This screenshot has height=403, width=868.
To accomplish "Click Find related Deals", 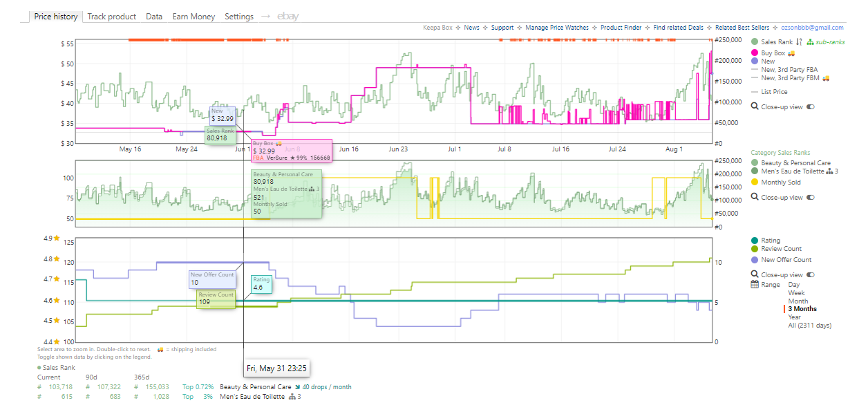I will coord(678,28).
